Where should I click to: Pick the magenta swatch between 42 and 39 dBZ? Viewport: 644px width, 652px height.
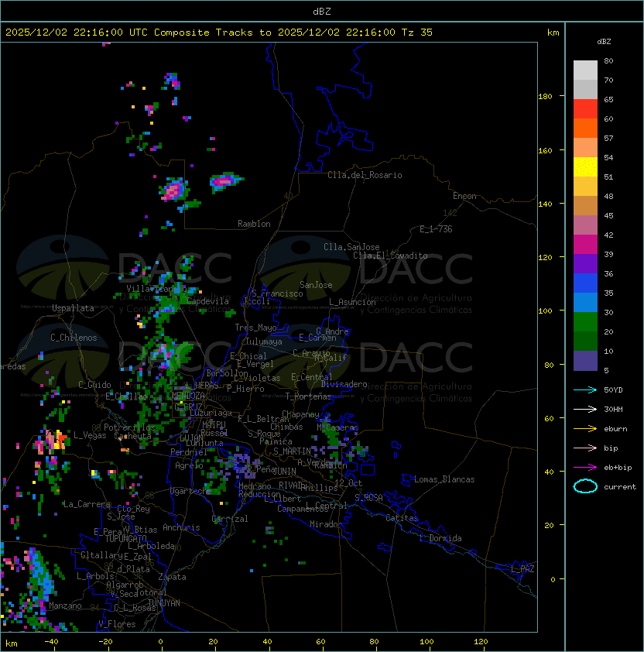(585, 244)
